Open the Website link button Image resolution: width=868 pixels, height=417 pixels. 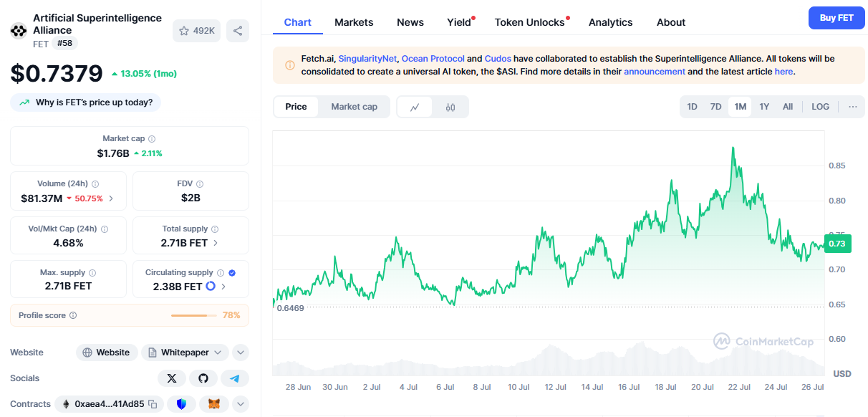(106, 353)
